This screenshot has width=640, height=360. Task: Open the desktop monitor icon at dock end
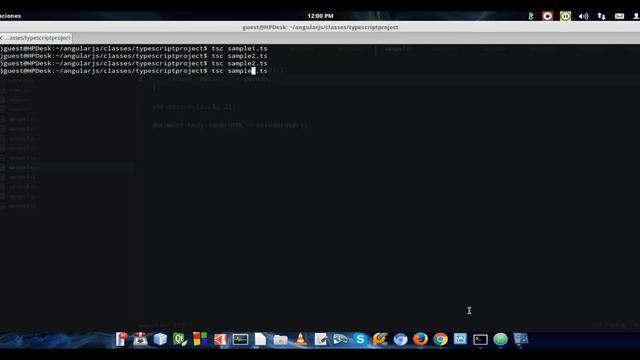click(521, 339)
